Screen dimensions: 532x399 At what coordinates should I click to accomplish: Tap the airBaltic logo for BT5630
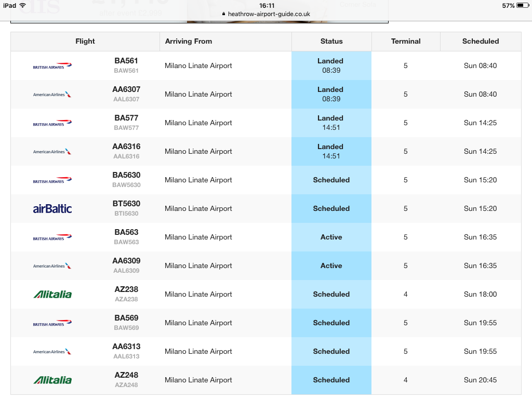pos(52,208)
